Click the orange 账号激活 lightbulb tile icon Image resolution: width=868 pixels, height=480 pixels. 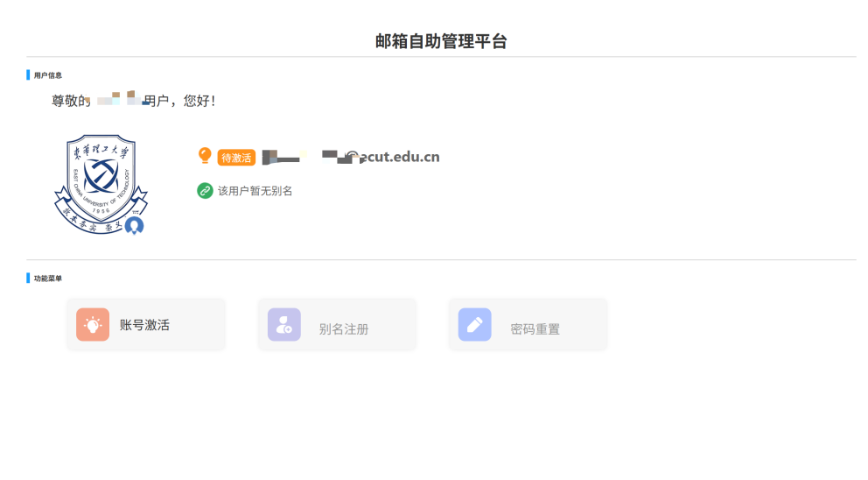pyautogui.click(x=93, y=324)
